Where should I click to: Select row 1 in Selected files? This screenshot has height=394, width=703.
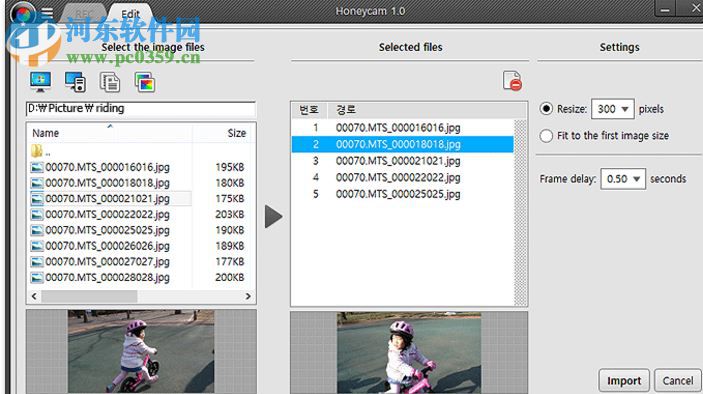[402, 128]
